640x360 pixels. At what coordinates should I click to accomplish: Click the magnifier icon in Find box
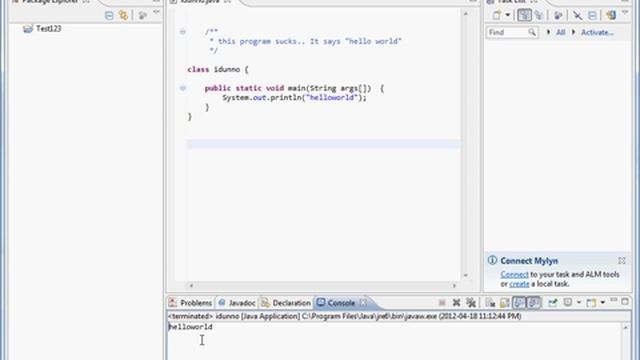click(532, 32)
